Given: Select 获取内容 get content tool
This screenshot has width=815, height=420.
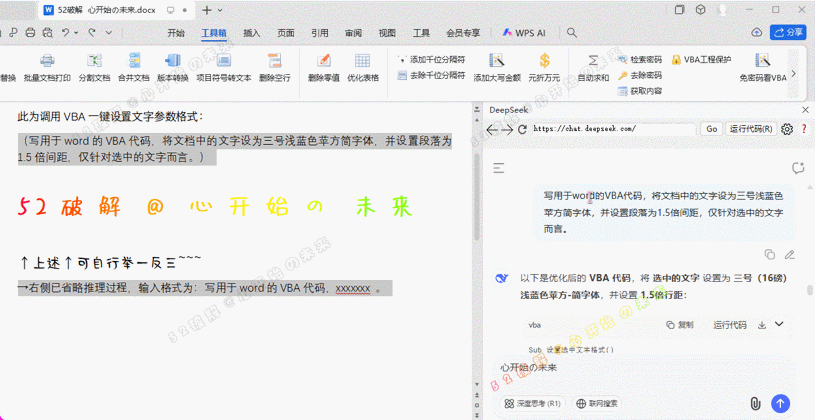Looking at the screenshot, I should [x=640, y=91].
